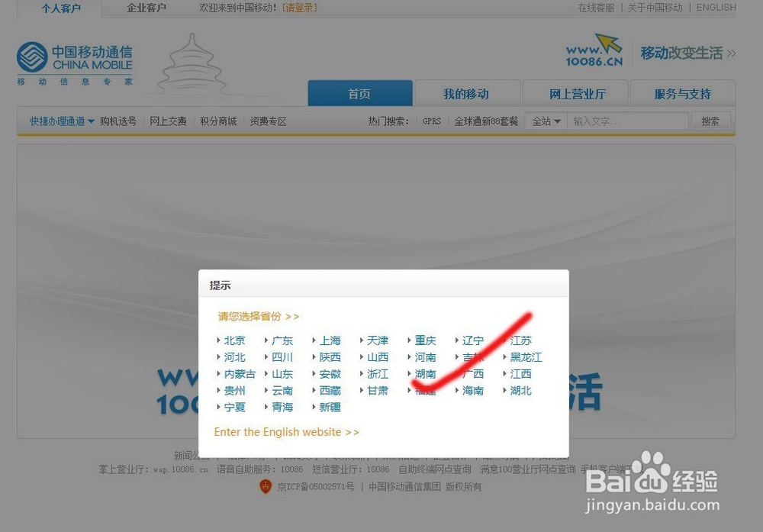Select province 广东

coord(282,340)
